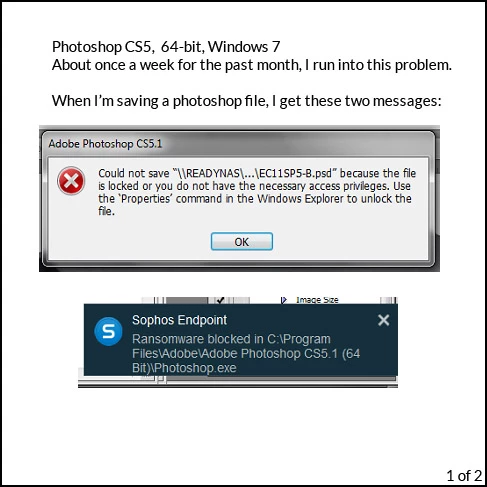Click OK in the Photoshop error dialog
Screen dimensions: 487x487
point(242,241)
